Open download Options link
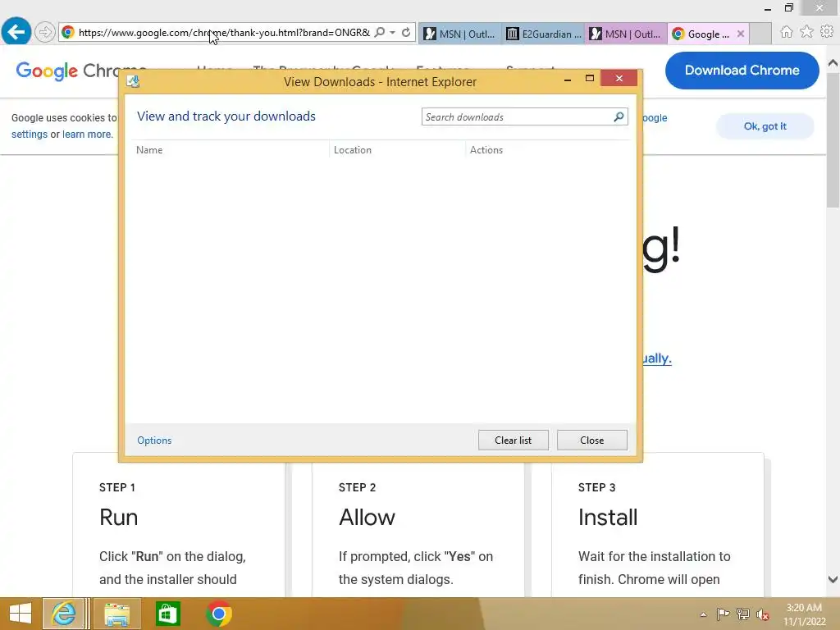Viewport: 840px width, 630px height. click(154, 441)
